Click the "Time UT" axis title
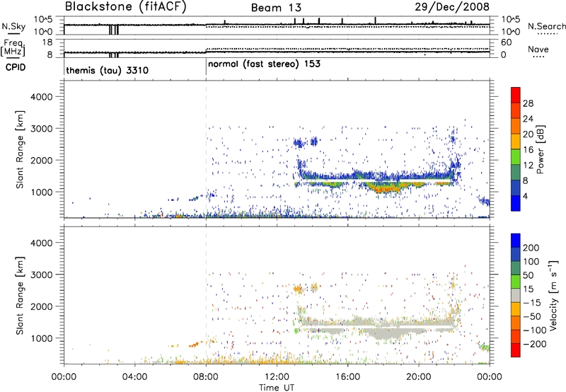The width and height of the screenshot is (566, 392). [x=276, y=388]
